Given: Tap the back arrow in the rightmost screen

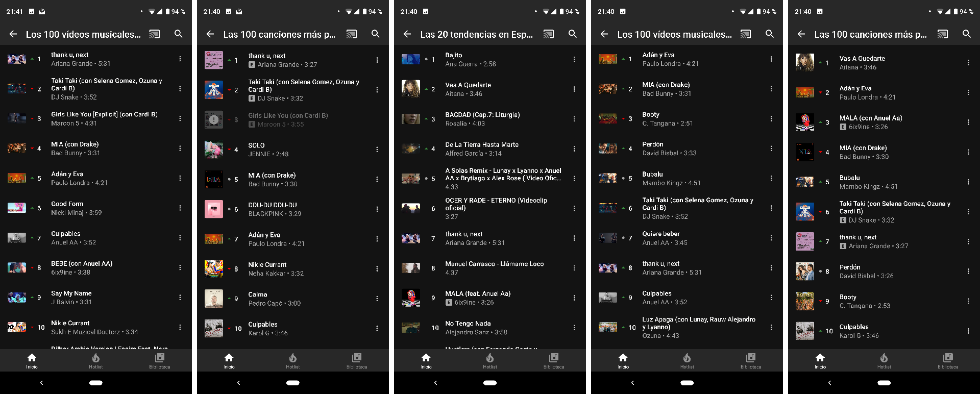Looking at the screenshot, I should (801, 34).
